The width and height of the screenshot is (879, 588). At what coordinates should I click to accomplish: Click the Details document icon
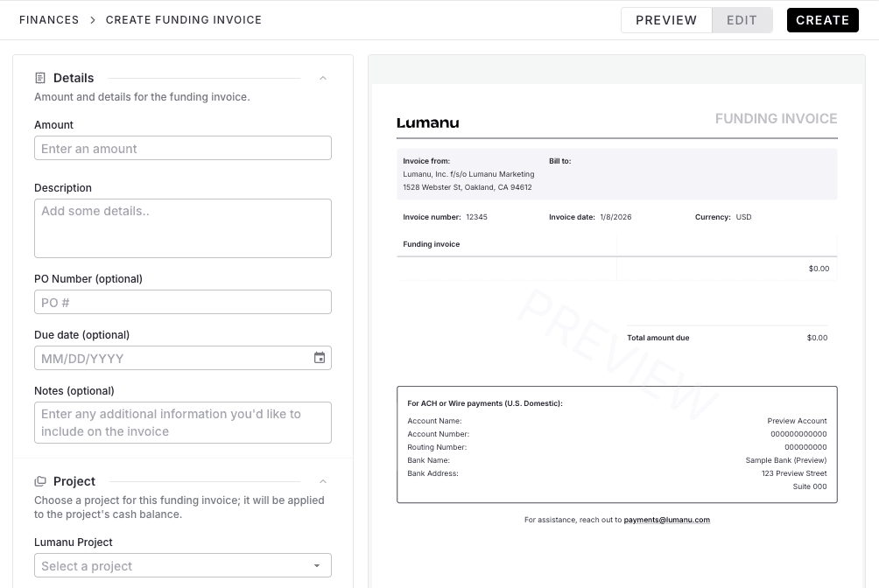point(40,78)
